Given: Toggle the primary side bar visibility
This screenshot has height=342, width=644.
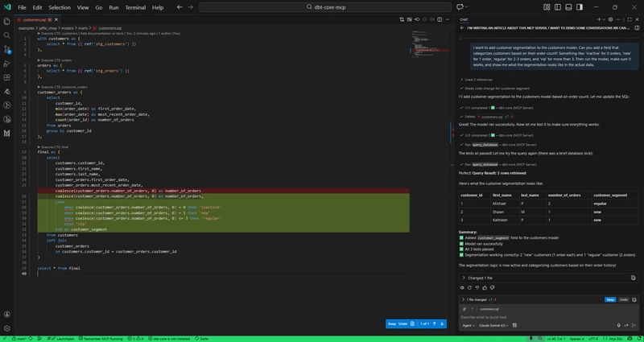Looking at the screenshot, I should click(x=558, y=7).
